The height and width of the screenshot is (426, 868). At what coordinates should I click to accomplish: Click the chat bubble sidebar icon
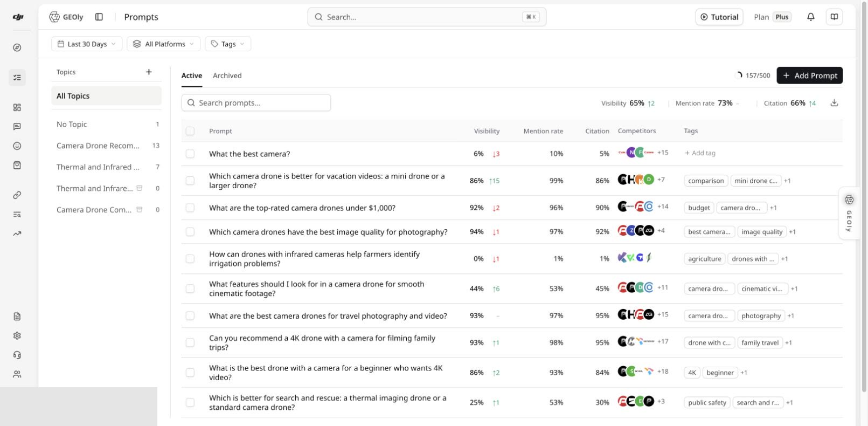[17, 127]
